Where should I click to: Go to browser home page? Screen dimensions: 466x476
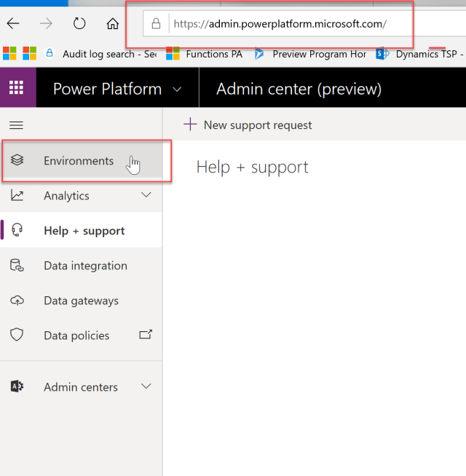112,23
